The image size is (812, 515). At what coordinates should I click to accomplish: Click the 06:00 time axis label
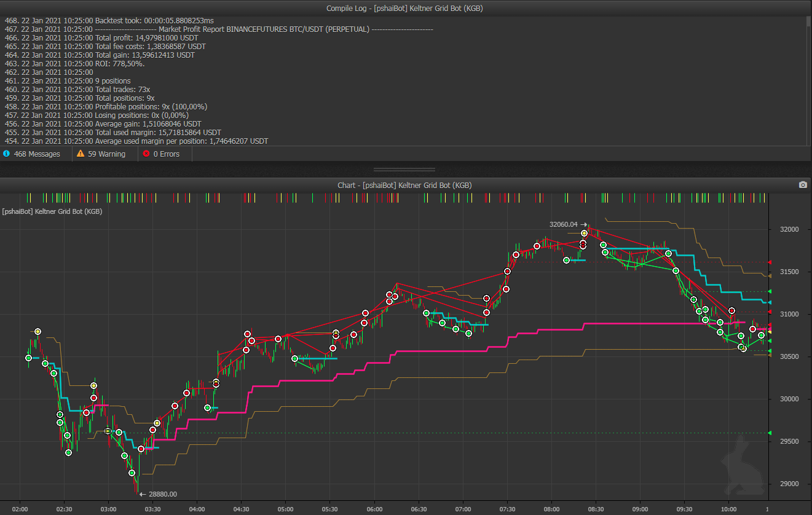(374, 509)
